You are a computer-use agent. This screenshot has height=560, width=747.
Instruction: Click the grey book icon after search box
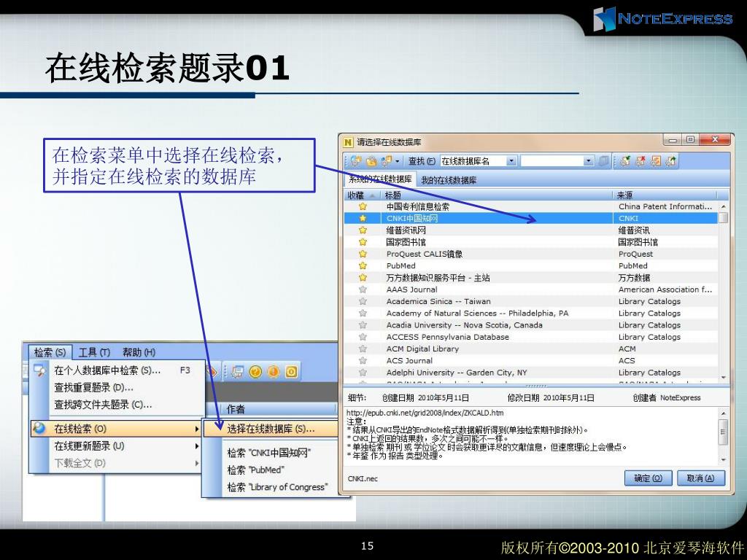[x=603, y=161]
